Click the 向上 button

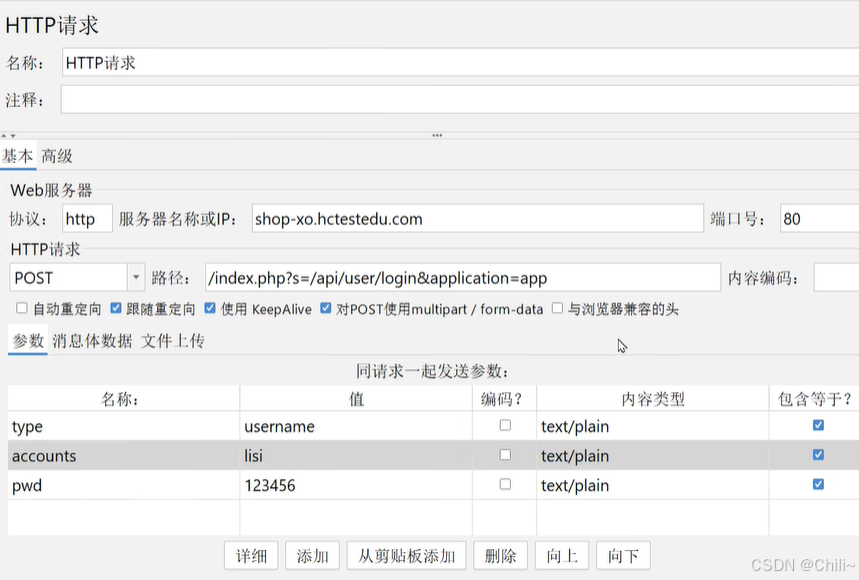point(562,556)
